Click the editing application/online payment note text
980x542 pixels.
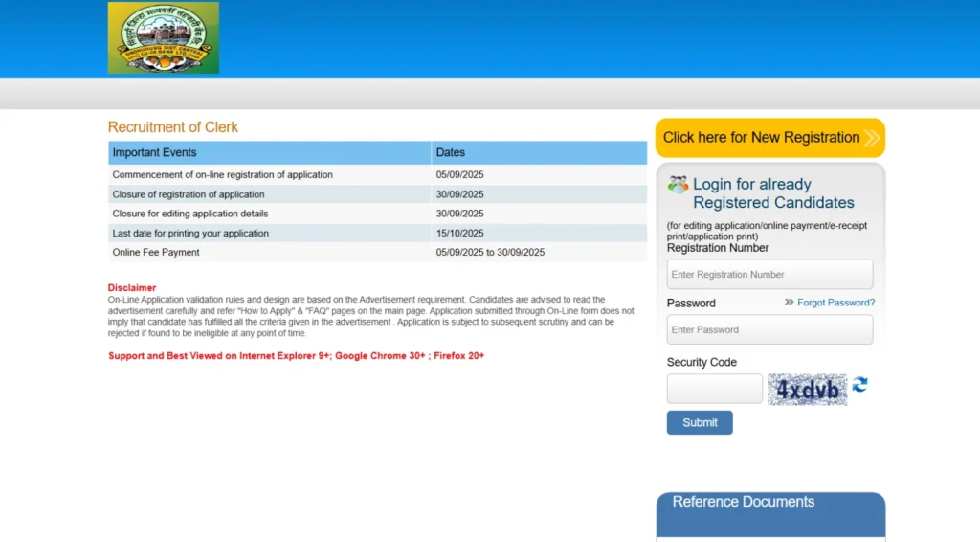point(767,231)
